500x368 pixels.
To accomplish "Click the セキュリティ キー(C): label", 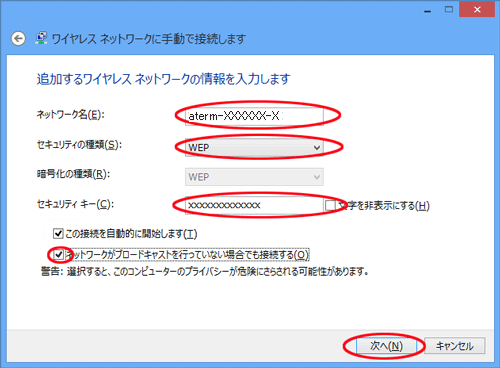I will (x=75, y=204).
